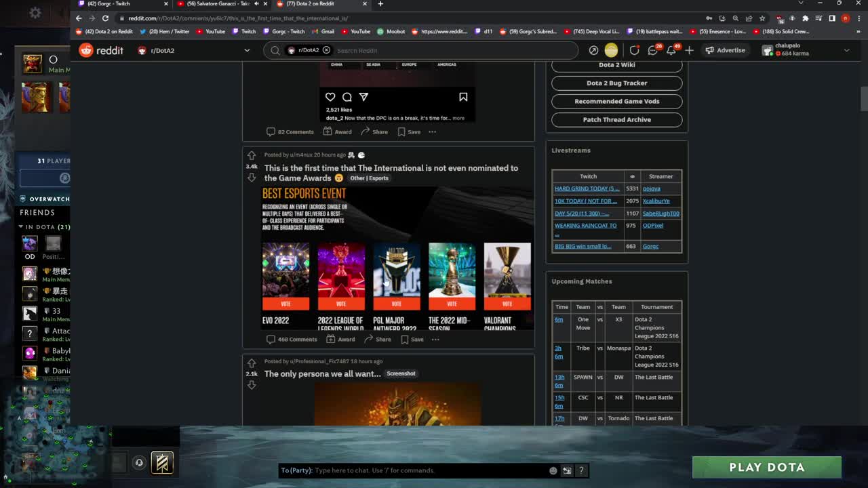Image resolution: width=868 pixels, height=488 pixels.
Task: Bookmark this page with star icon
Action: 762,18
